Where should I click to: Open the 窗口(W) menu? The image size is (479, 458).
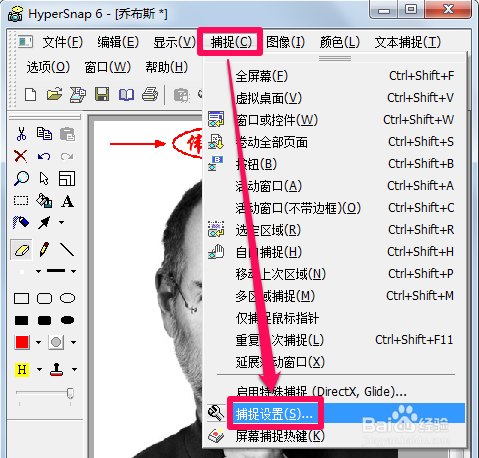pyautogui.click(x=107, y=67)
